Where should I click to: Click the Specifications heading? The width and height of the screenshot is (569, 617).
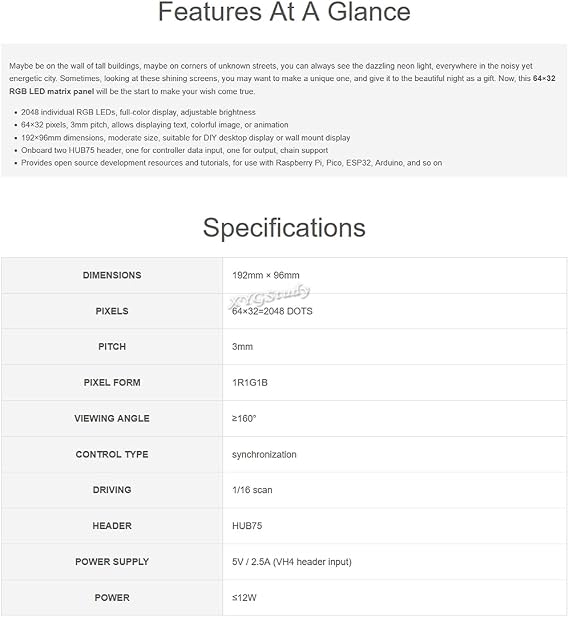click(284, 228)
